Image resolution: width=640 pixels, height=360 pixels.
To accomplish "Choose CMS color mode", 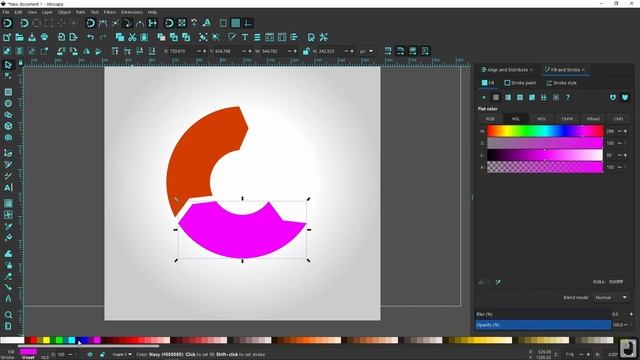I will pyautogui.click(x=618, y=119).
